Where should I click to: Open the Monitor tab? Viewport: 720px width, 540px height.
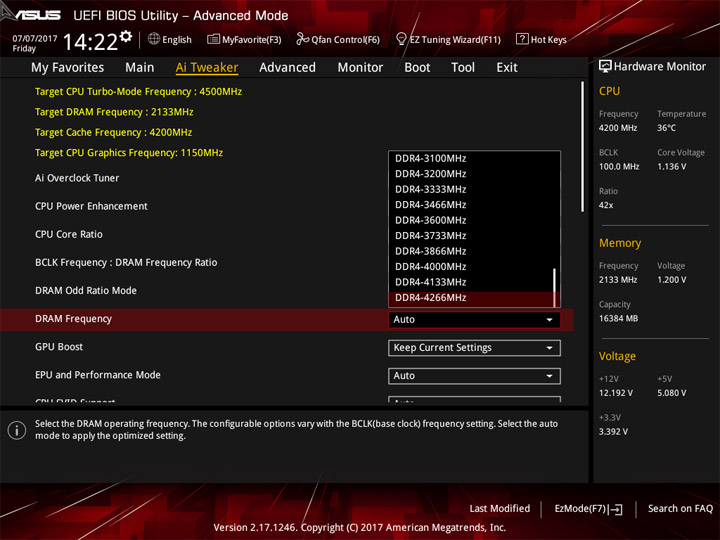(x=360, y=68)
